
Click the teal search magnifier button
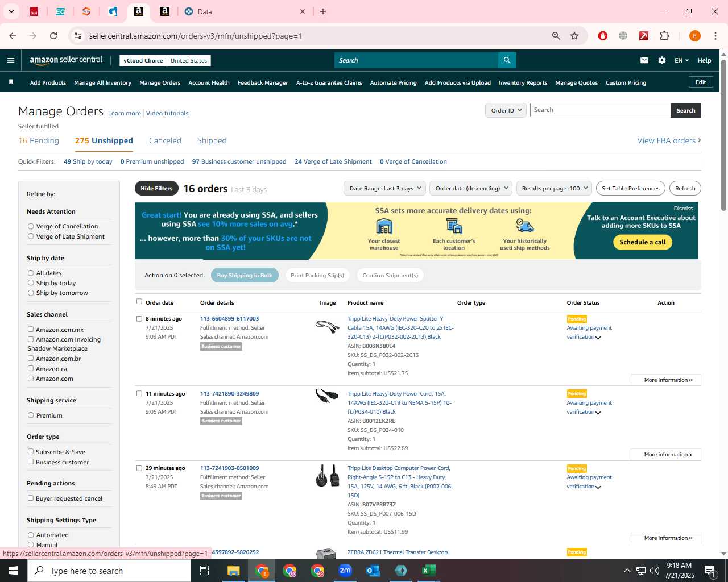click(x=507, y=60)
